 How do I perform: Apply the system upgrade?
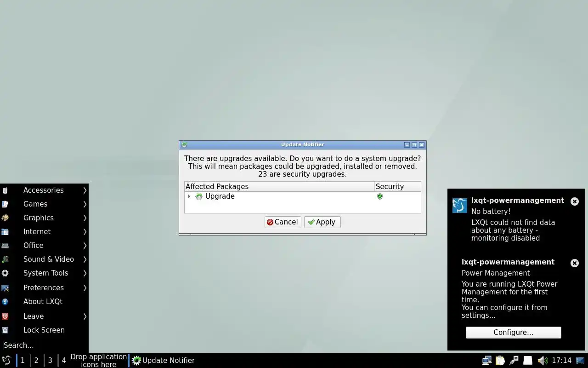pyautogui.click(x=322, y=222)
